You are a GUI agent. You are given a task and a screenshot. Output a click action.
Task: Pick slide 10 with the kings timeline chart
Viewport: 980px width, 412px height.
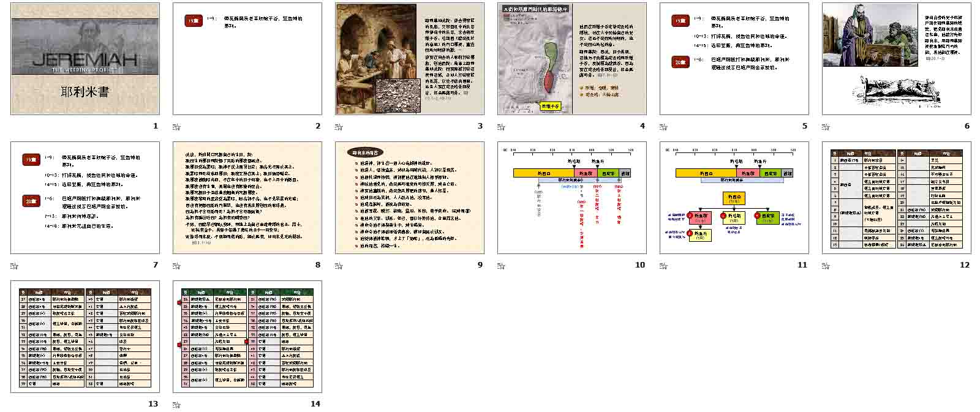tap(572, 198)
